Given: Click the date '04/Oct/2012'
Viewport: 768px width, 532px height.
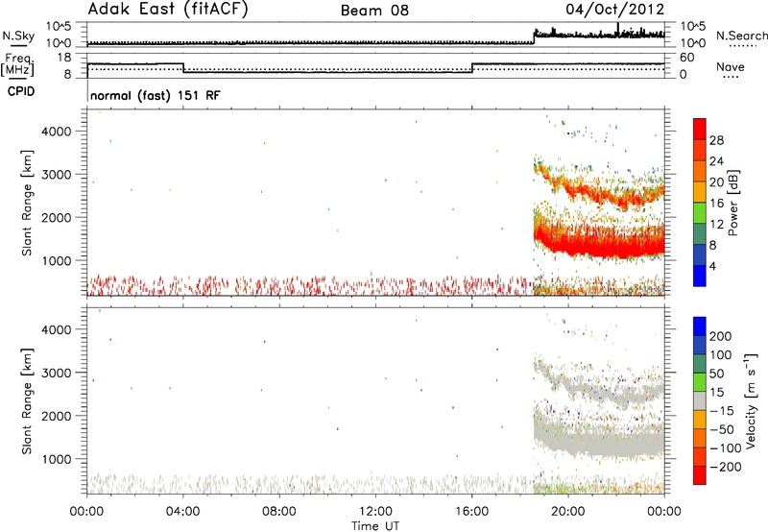Looking at the screenshot, I should point(615,10).
